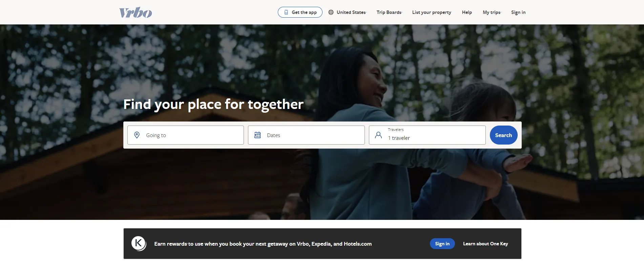644x265 pixels.
Task: Click the phone icon in Get the app
Action: coord(286,12)
